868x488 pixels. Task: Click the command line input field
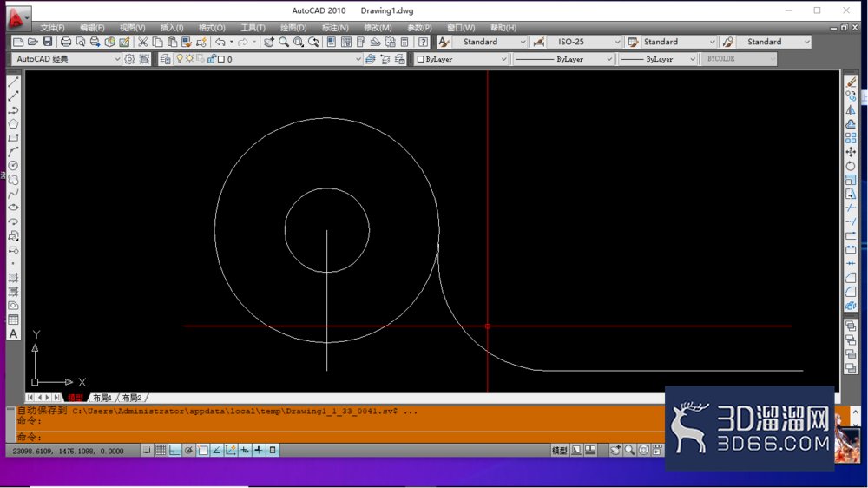coord(340,437)
